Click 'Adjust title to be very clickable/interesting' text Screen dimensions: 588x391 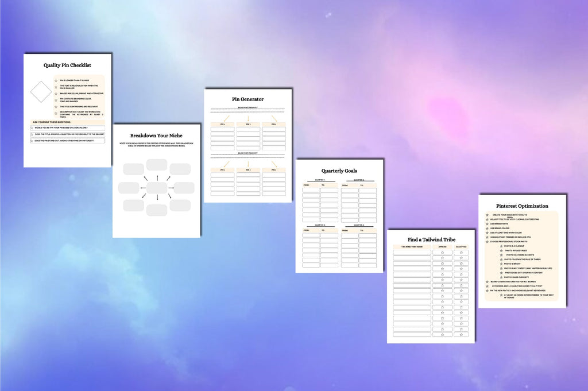514,219
